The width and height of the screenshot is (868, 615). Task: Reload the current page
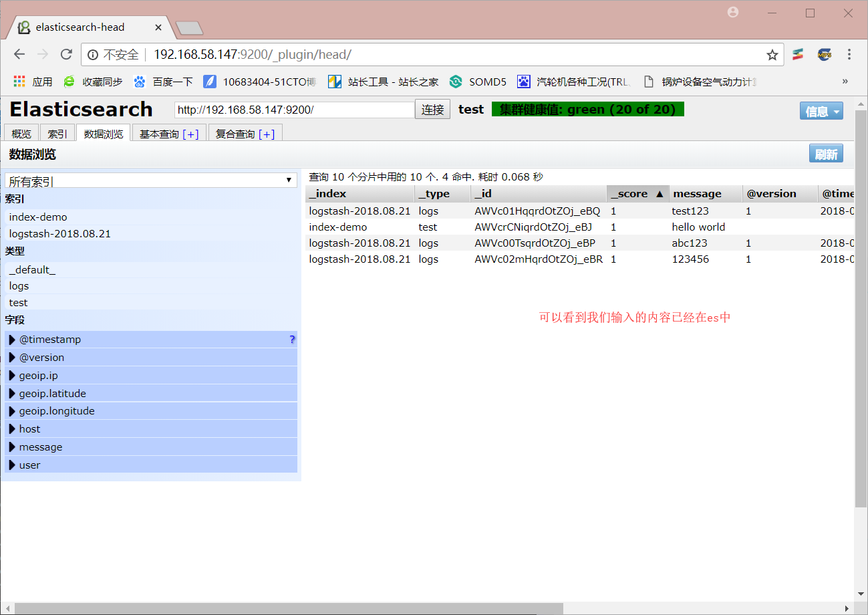[x=66, y=55]
